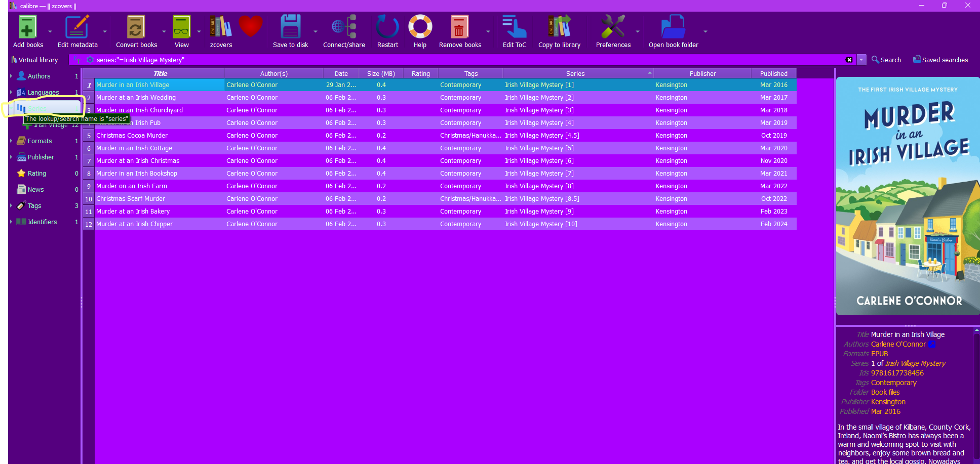Image resolution: width=980 pixels, height=464 pixels.
Task: Expand the Tags category
Action: pyautogui.click(x=11, y=205)
